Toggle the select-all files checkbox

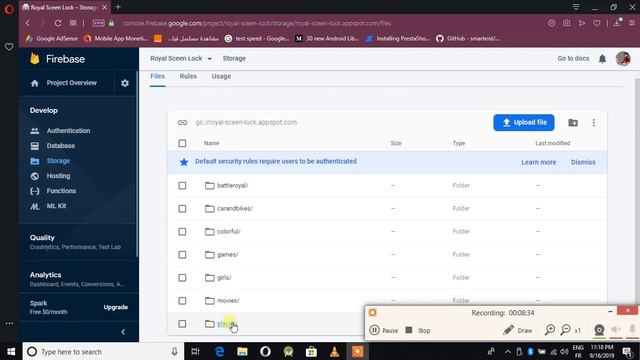pos(182,143)
